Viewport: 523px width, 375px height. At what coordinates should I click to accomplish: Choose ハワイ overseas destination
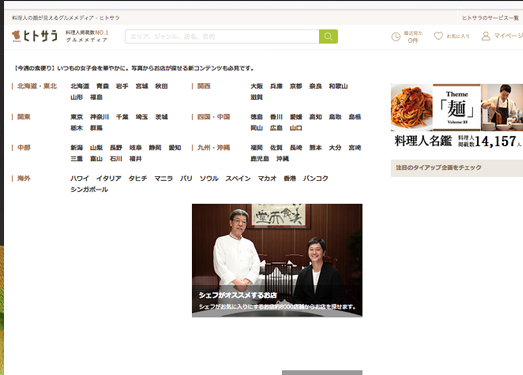[x=80, y=178]
